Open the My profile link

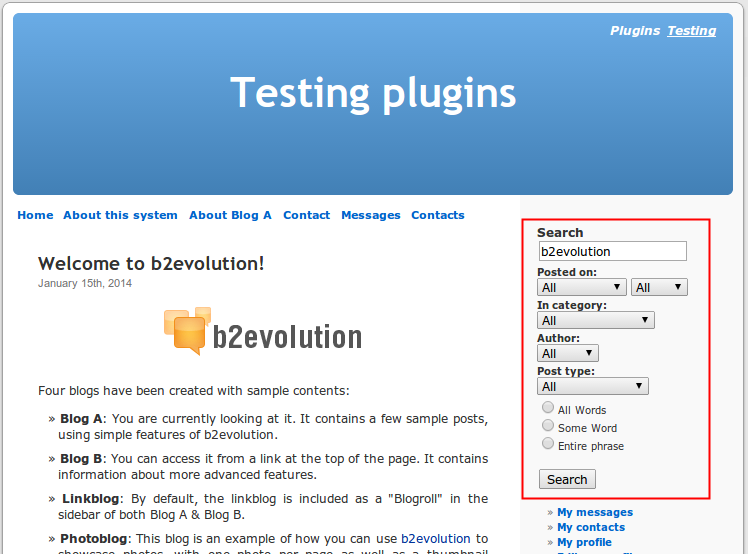584,542
